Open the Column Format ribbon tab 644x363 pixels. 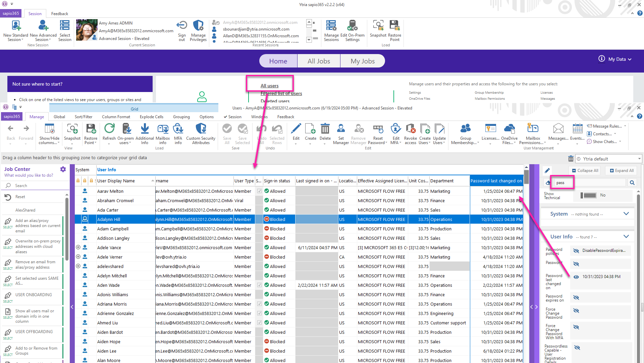(116, 117)
